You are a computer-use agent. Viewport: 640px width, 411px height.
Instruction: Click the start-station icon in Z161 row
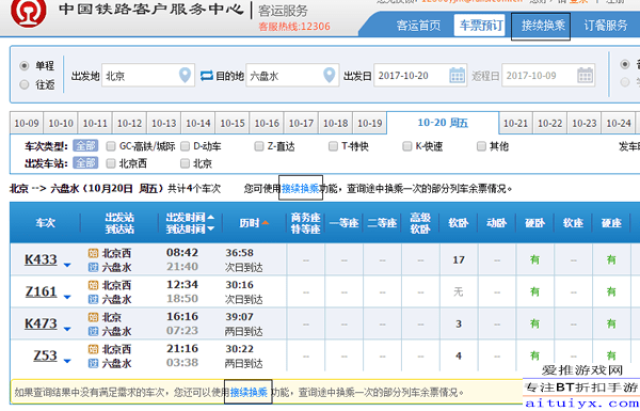[x=93, y=285]
